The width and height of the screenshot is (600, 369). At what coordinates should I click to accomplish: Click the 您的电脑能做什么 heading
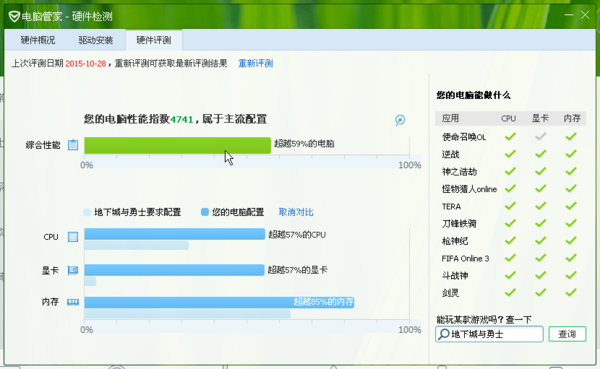coord(473,95)
